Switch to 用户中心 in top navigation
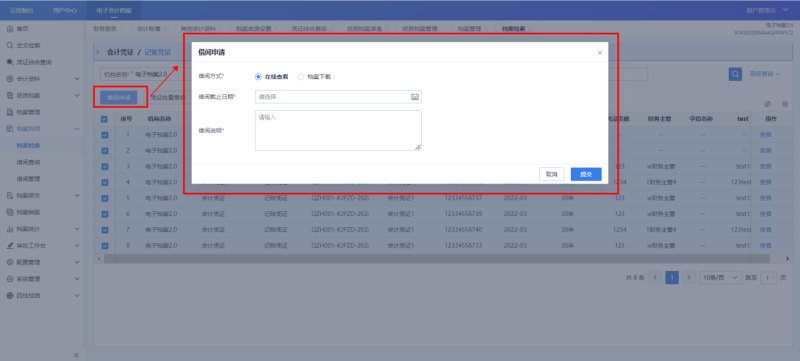Image resolution: width=800 pixels, height=361 pixels. [65, 10]
